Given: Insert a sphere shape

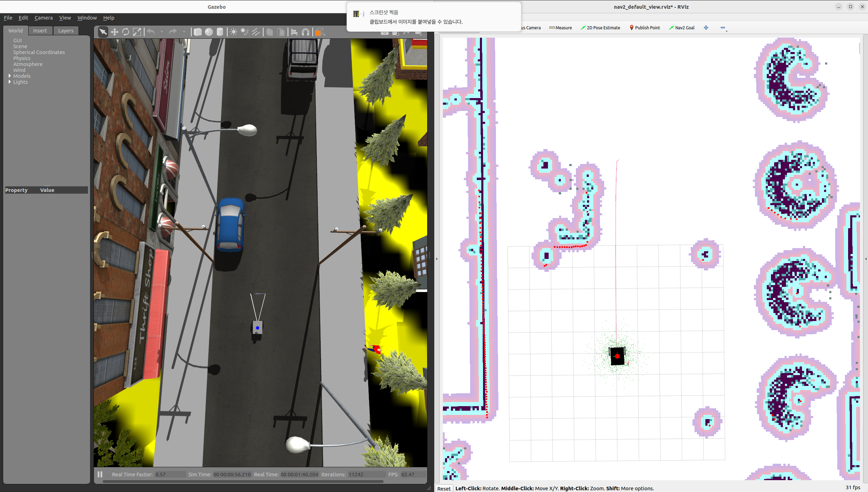Looking at the screenshot, I should [209, 32].
